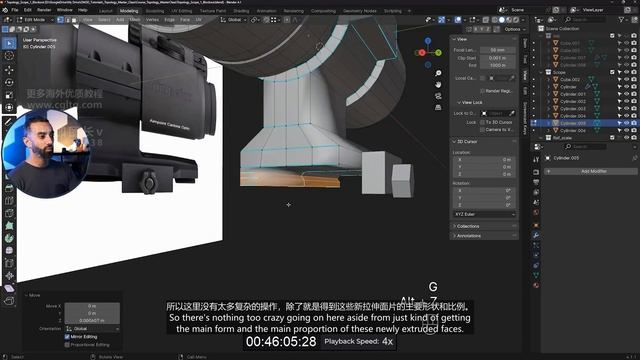Switch to the Modeling workspace tab
The image size is (640, 360).
click(x=129, y=11)
